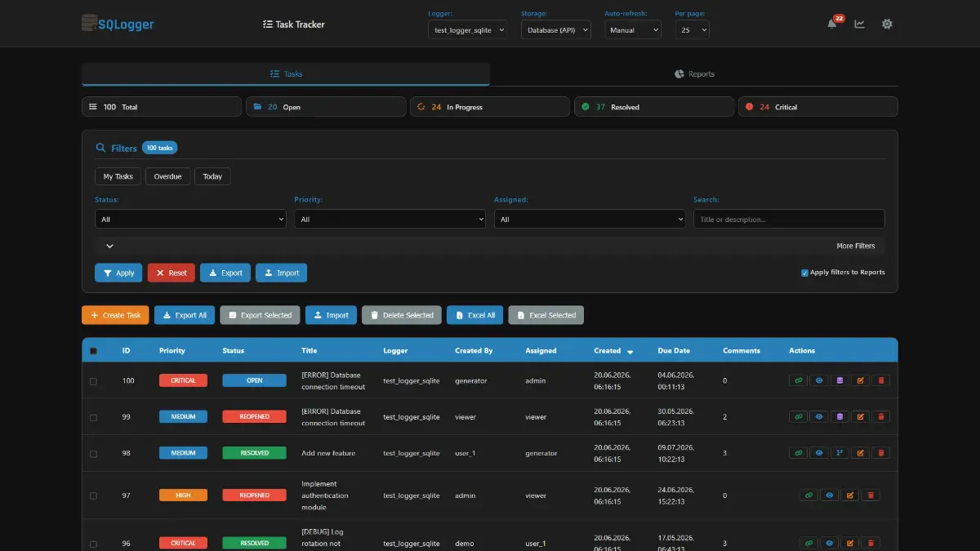This screenshot has height=551, width=980.
Task: Click the SQLogger logo
Action: tap(118, 24)
